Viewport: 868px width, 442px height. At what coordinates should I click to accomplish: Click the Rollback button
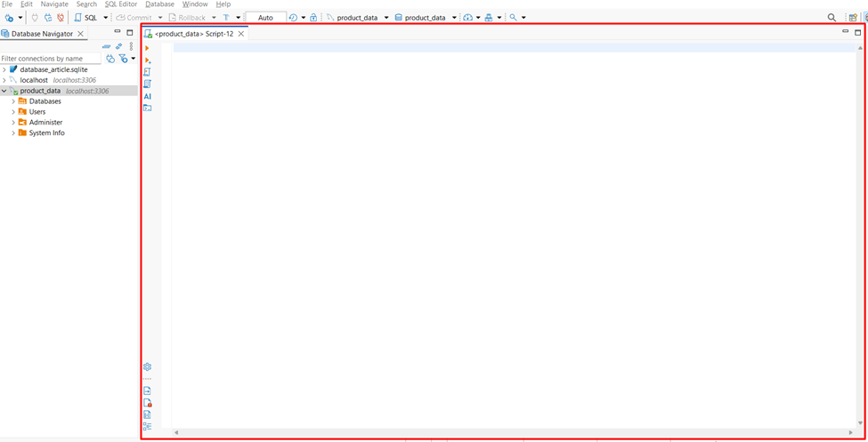[x=187, y=18]
